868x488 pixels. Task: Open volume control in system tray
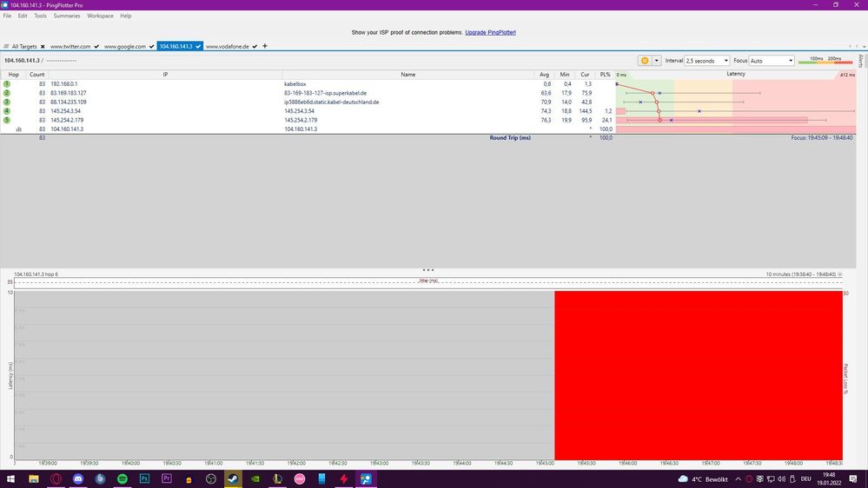[781, 479]
